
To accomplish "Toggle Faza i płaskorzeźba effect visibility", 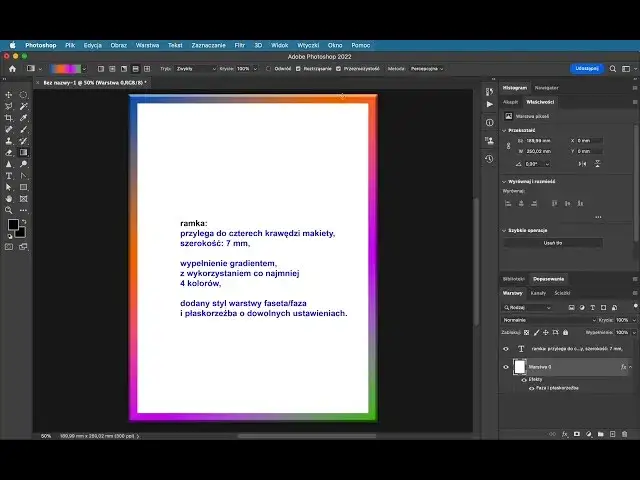I will [x=531, y=389].
